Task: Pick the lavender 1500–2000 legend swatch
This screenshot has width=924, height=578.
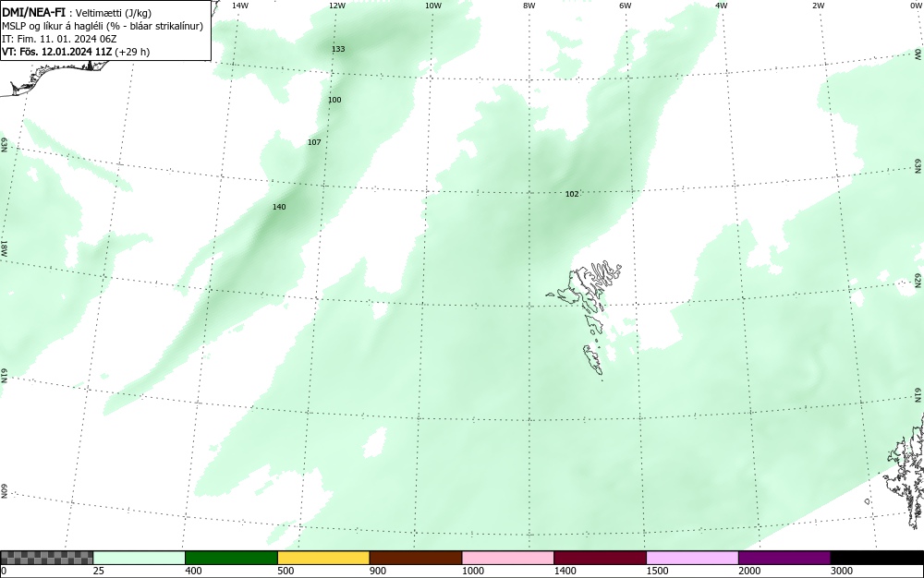Action: coord(692,558)
